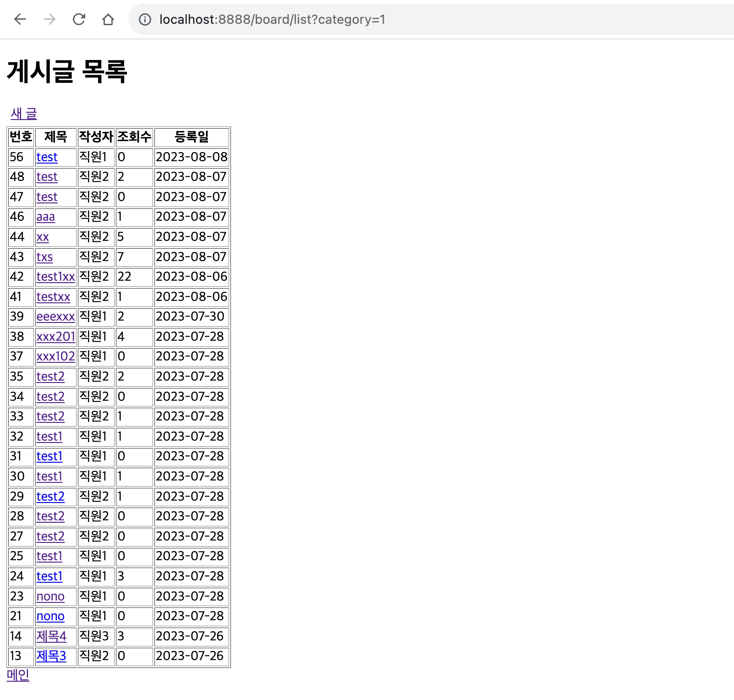View site information icon in address bar
This screenshot has width=734, height=700.
coord(145,19)
